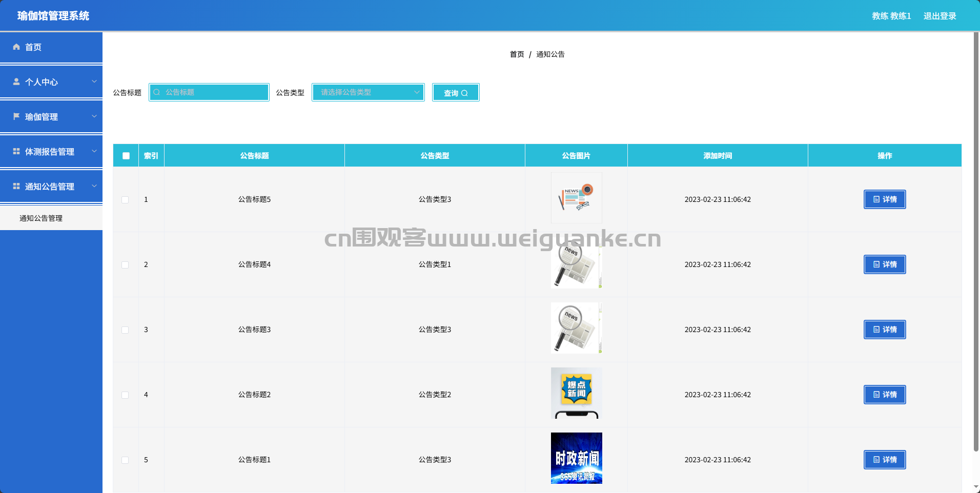
Task: Click cell text 公告标题1
Action: [254, 460]
